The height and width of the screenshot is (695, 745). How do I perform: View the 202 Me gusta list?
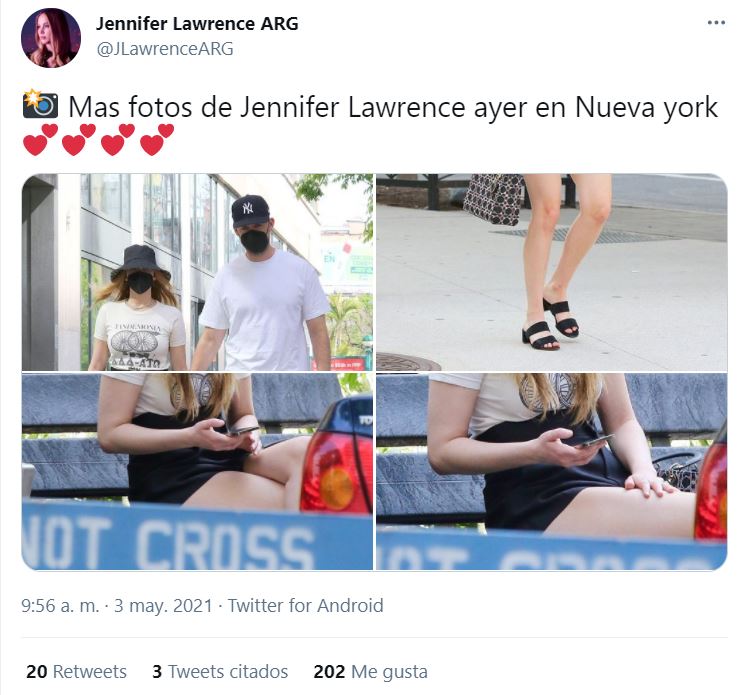pos(371,672)
